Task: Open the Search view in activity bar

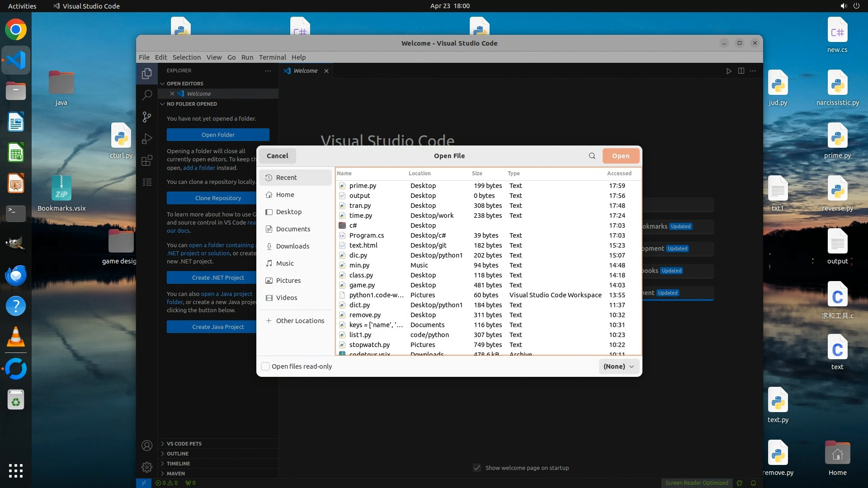Action: click(x=147, y=95)
